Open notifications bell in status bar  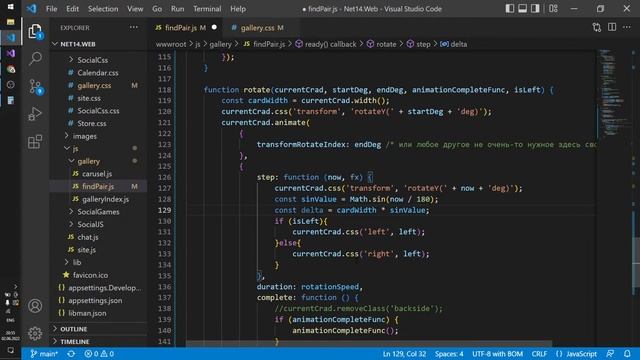click(627, 354)
